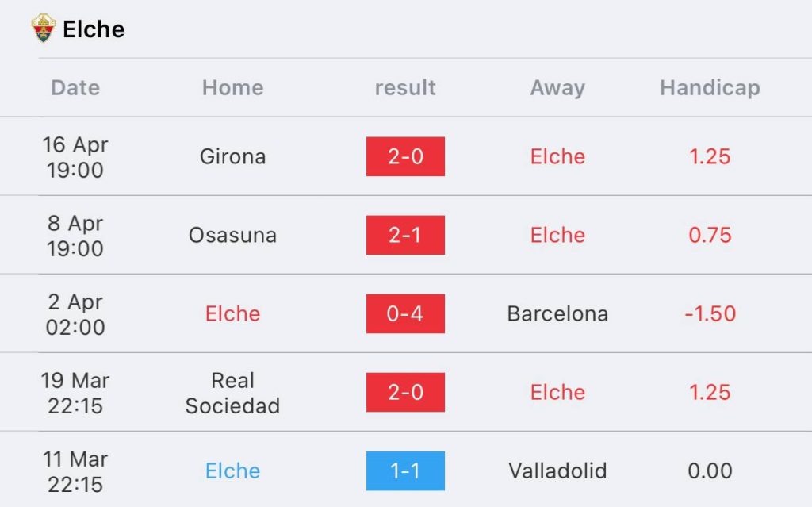This screenshot has height=507, width=812.
Task: Click the 2-1 Osasuna score badge
Action: tap(405, 235)
